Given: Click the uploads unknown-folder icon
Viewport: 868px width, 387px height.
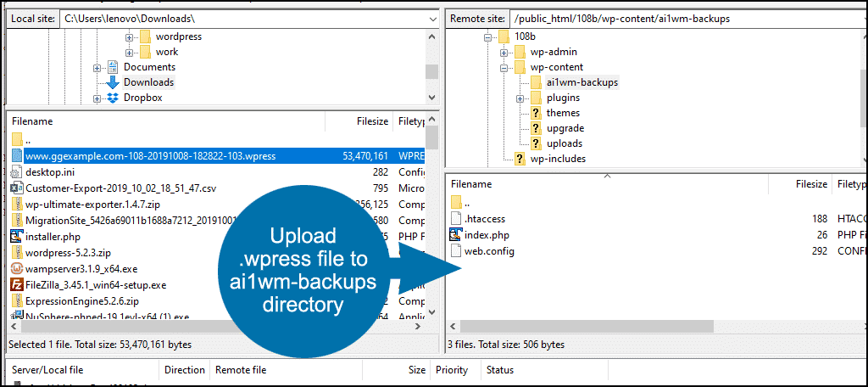Looking at the screenshot, I should [536, 143].
